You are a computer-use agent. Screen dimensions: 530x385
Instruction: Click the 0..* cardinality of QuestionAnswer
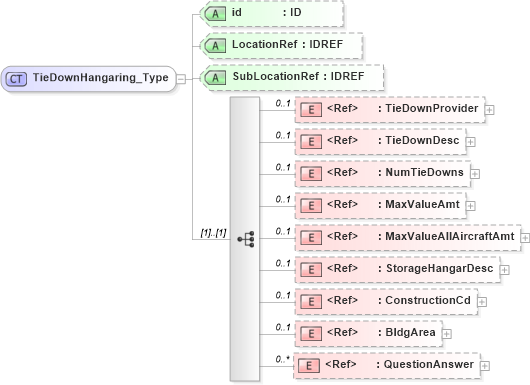pyautogui.click(x=283, y=359)
